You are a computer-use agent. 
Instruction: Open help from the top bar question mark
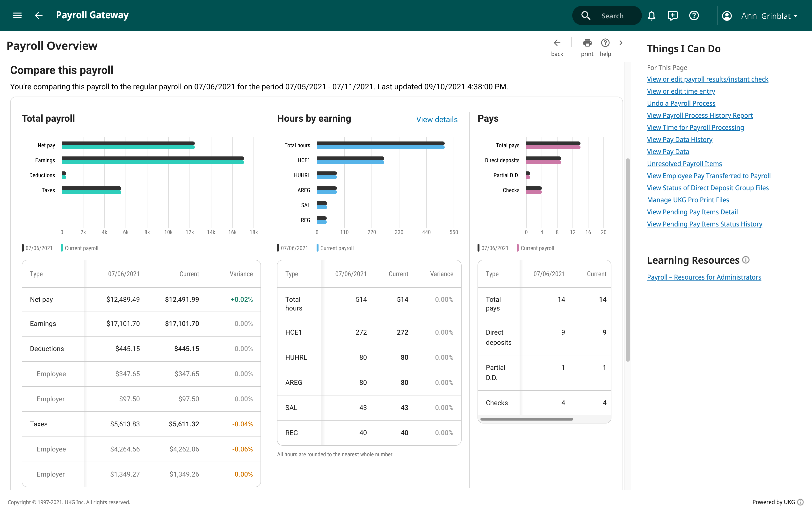(x=694, y=15)
